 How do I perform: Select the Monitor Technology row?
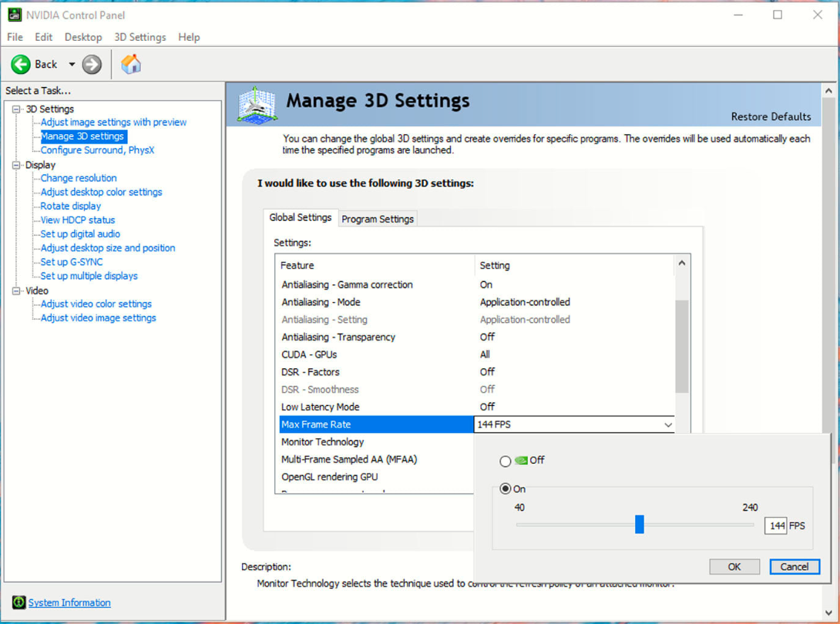coord(376,442)
